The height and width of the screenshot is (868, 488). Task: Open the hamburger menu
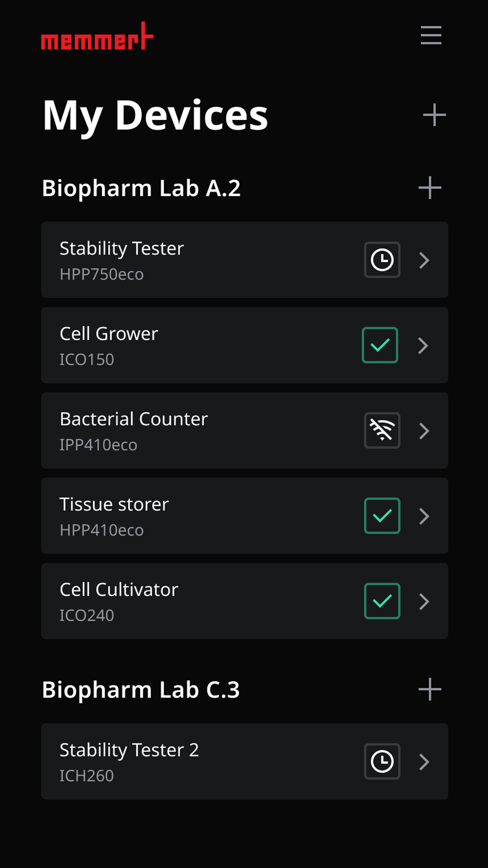[431, 35]
